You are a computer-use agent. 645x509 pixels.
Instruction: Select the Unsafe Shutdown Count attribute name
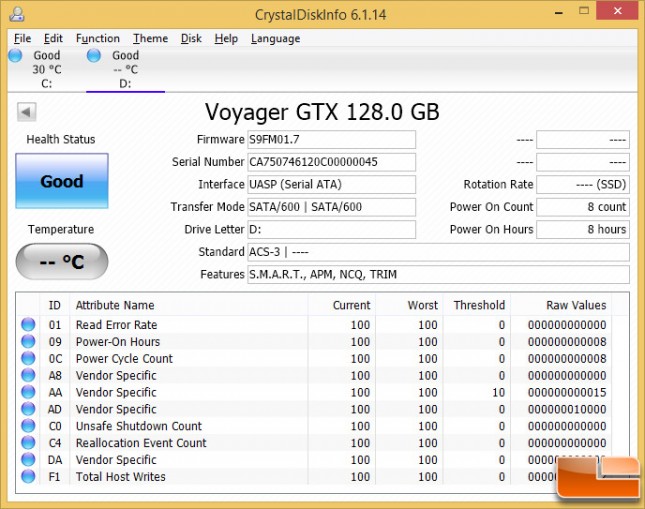(x=139, y=426)
